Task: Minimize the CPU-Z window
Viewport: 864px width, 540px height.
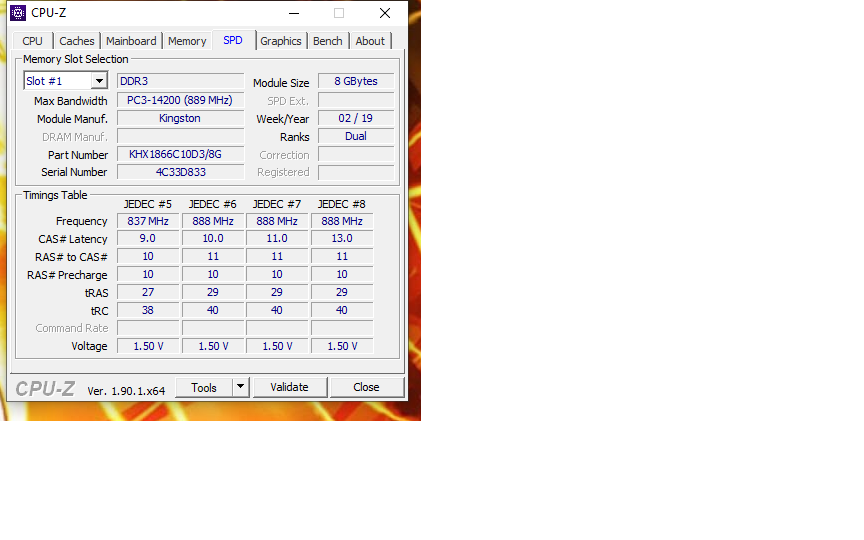Action: [294, 13]
